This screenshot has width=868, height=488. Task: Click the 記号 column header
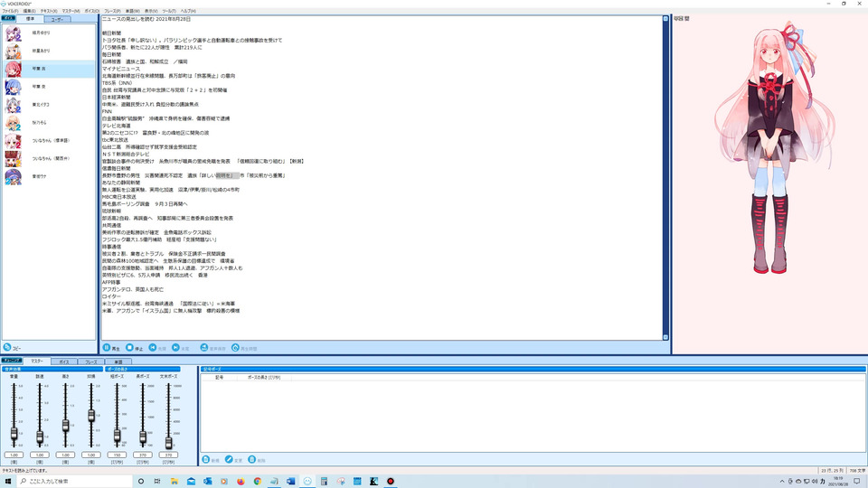point(220,378)
